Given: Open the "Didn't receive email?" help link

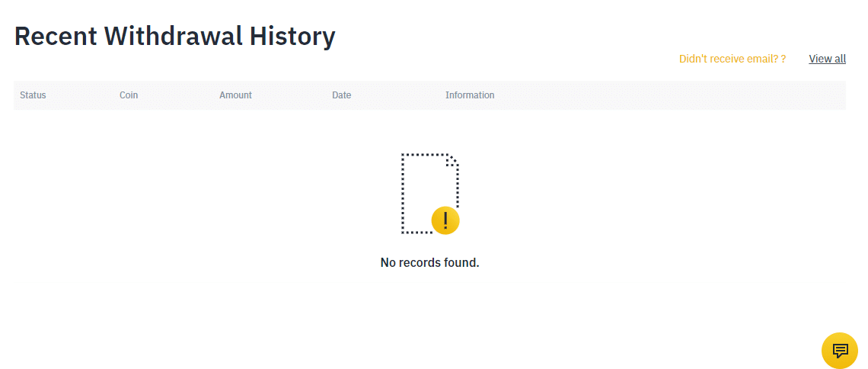Looking at the screenshot, I should click(x=729, y=59).
